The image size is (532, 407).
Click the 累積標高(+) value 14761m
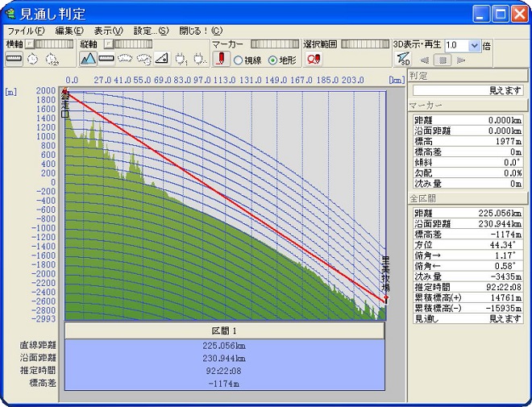506,297
